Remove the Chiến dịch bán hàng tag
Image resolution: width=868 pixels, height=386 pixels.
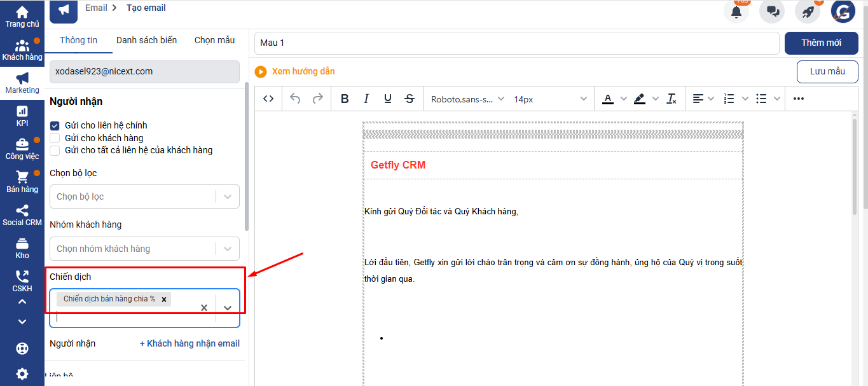click(x=164, y=299)
